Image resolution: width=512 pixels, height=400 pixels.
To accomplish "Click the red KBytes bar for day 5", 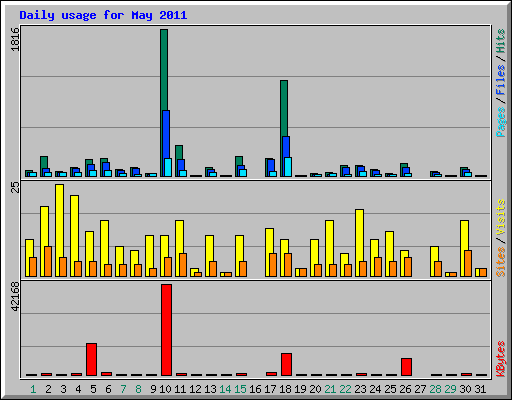I will [x=91, y=359].
